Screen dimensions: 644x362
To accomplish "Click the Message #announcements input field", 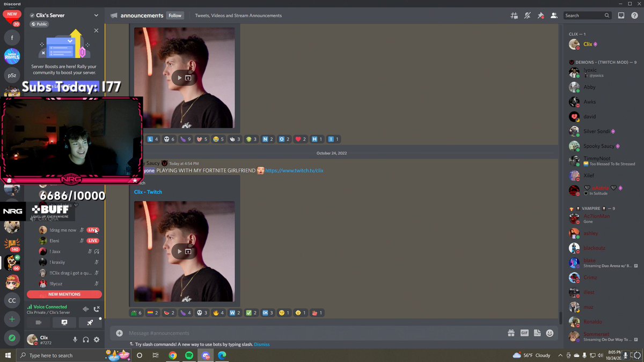I will coord(317,333).
